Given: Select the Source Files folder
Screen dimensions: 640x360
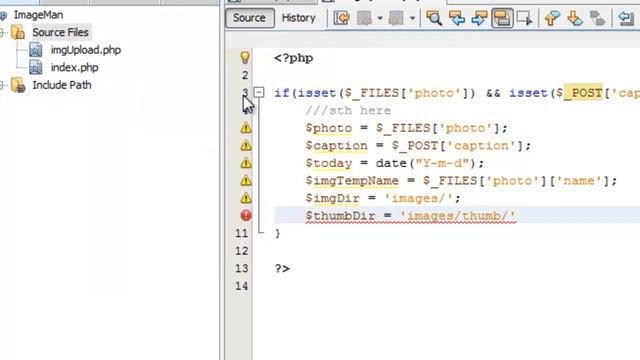Looking at the screenshot, I should pyautogui.click(x=60, y=32).
